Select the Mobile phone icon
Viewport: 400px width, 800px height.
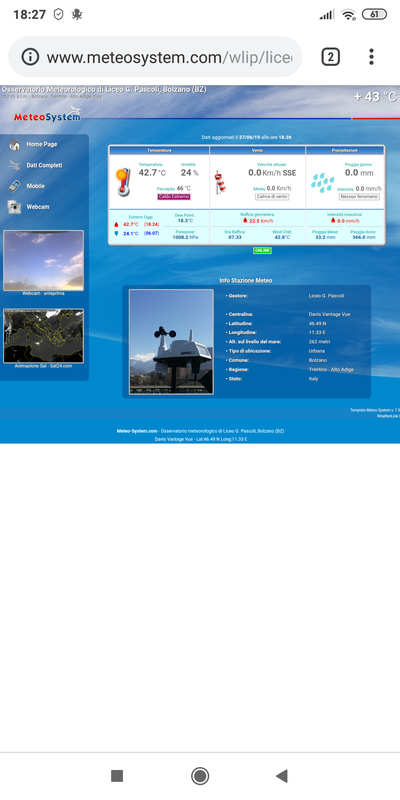point(15,186)
